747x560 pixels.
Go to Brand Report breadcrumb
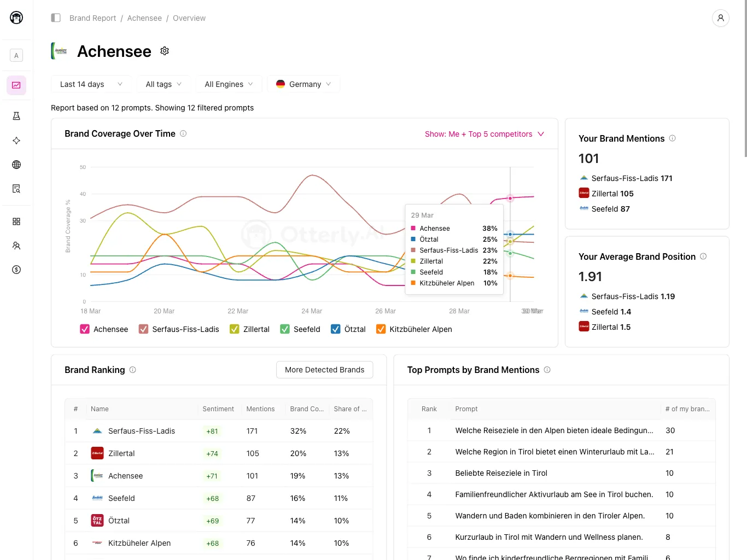[x=92, y=18]
